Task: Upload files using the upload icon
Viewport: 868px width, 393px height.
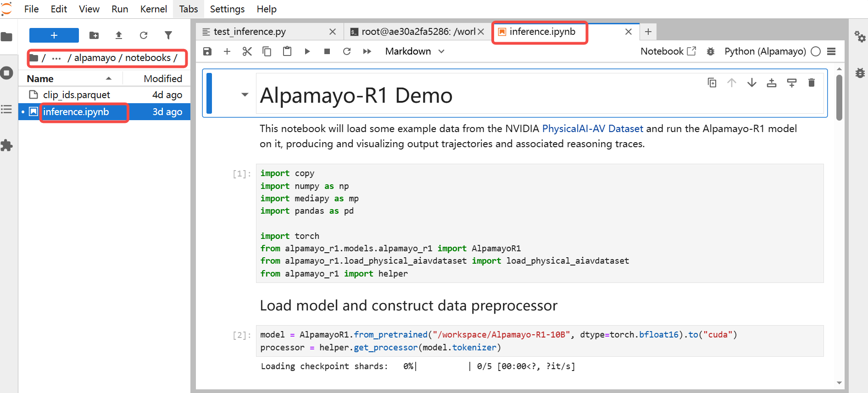Action: (x=119, y=35)
